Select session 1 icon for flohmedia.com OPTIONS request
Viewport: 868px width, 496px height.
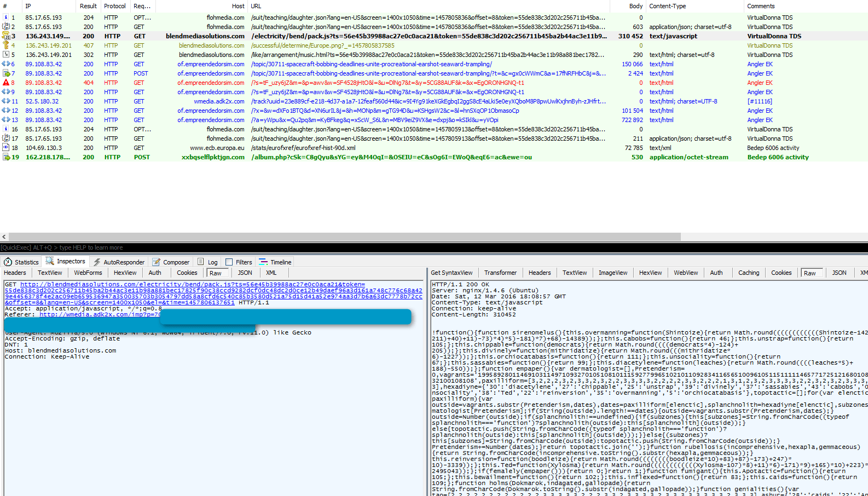point(6,18)
